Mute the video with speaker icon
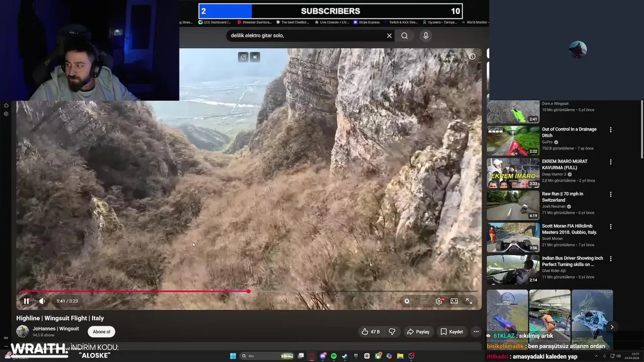The image size is (644, 362). click(x=42, y=301)
